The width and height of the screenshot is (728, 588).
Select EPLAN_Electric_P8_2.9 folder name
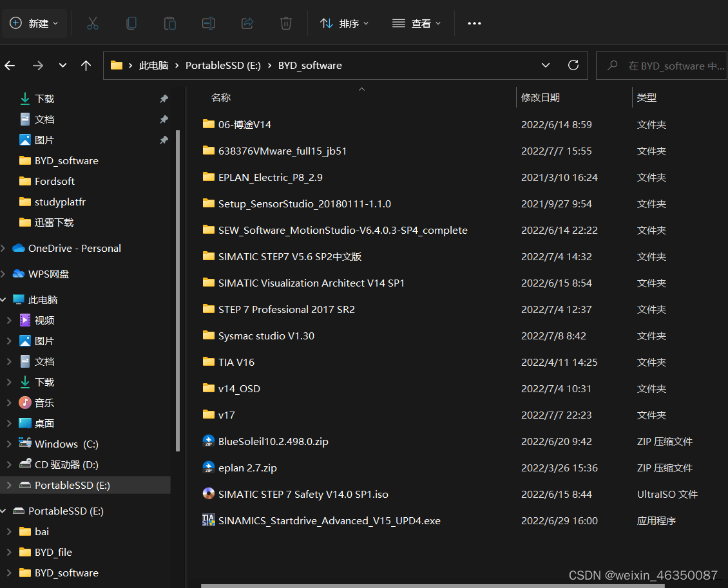point(270,177)
